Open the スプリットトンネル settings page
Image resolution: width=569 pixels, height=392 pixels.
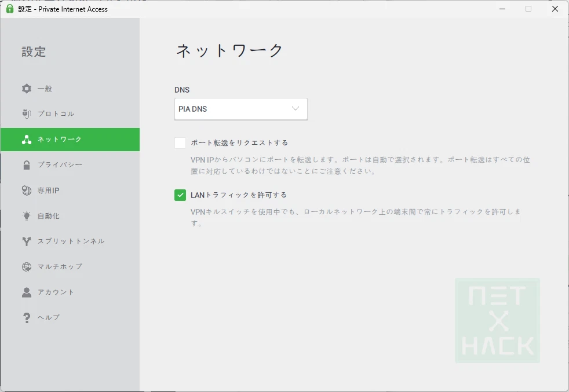pyautogui.click(x=71, y=241)
